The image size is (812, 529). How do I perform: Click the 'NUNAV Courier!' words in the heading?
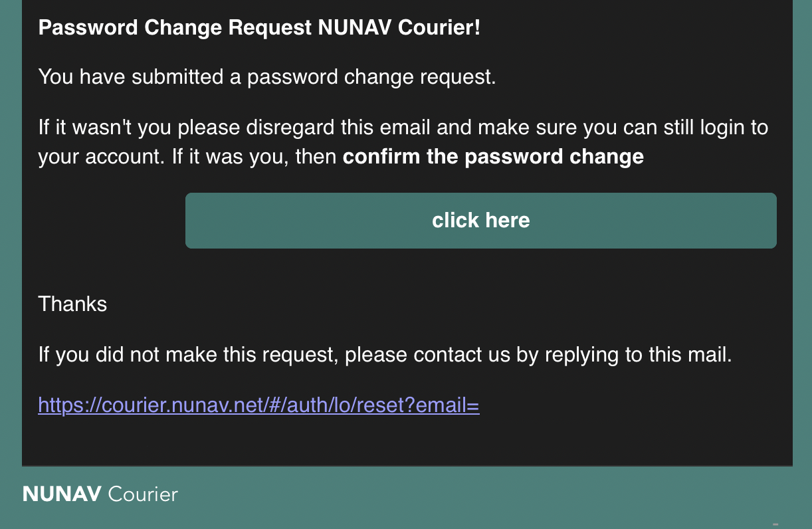click(x=399, y=28)
